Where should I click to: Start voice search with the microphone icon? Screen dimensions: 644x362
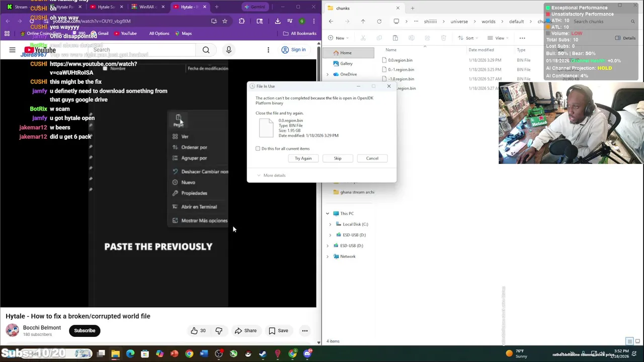(228, 50)
